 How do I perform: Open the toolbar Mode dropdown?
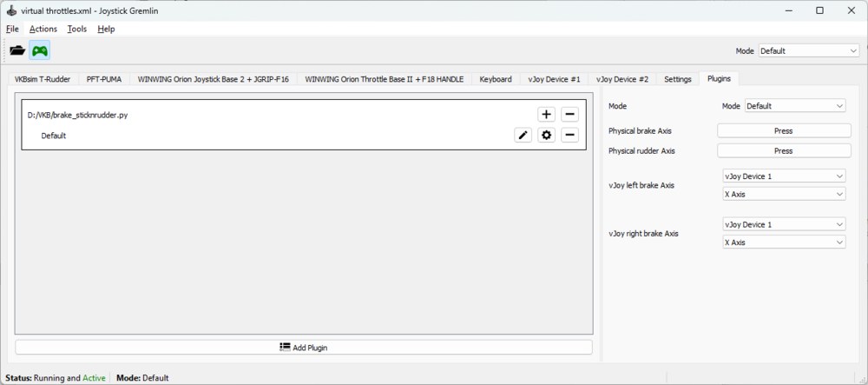(x=809, y=51)
